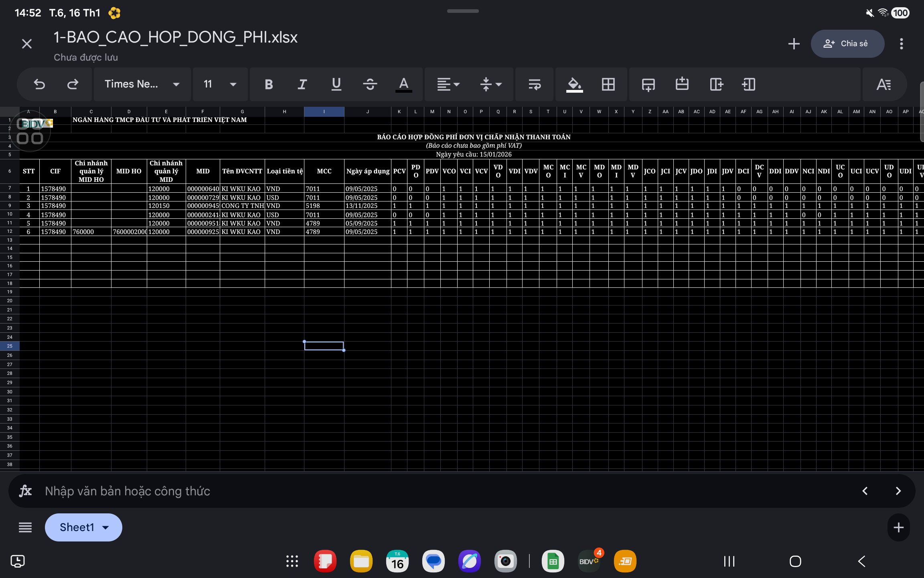The width and height of the screenshot is (924, 578).
Task: Open the fill color bucket picker
Action: click(x=574, y=84)
